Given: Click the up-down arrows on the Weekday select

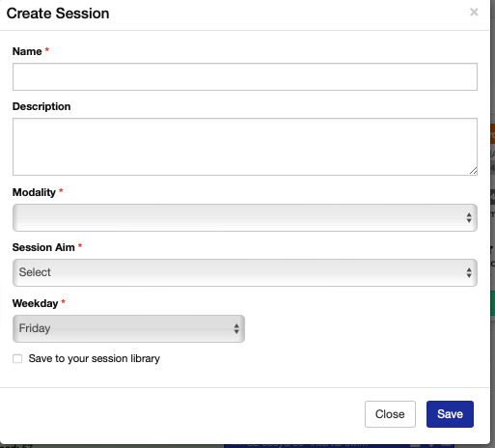Looking at the screenshot, I should tap(236, 328).
